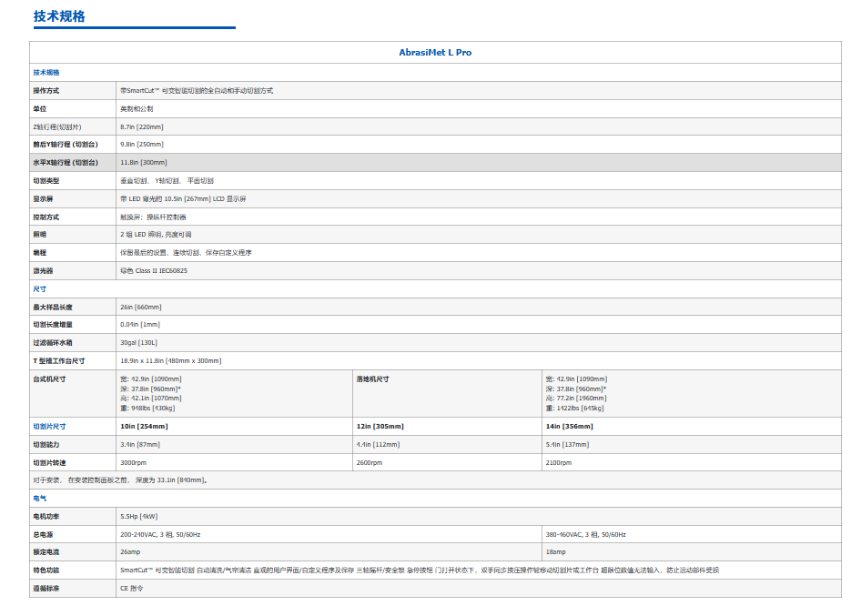Screen dimensions: 851x616
Task: Select the value 3000rpm
Action: point(134,463)
